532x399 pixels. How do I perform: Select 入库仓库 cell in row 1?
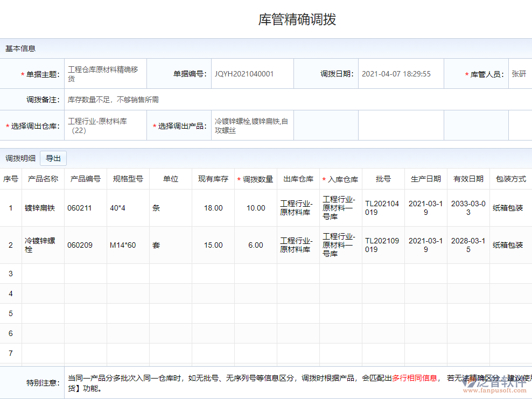click(340, 208)
